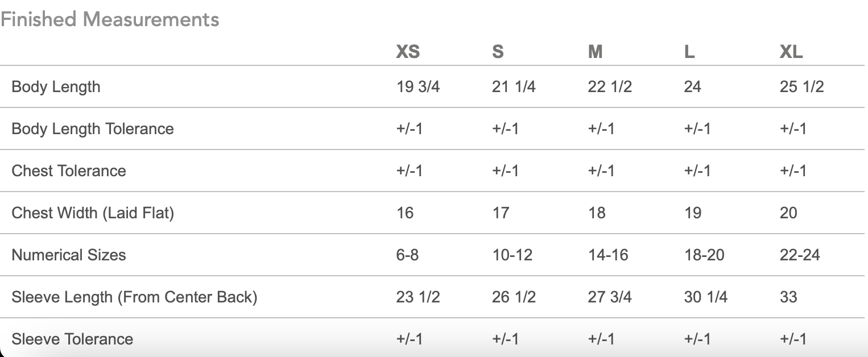Select the Body Length row label
Image resolution: width=868 pixels, height=357 pixels.
point(56,87)
